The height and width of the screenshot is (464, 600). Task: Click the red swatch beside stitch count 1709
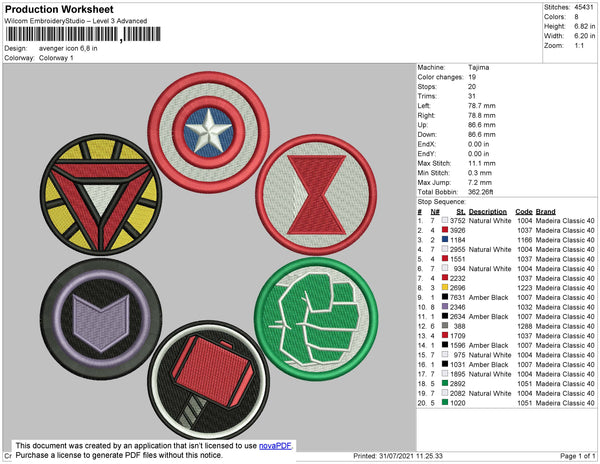445,335
